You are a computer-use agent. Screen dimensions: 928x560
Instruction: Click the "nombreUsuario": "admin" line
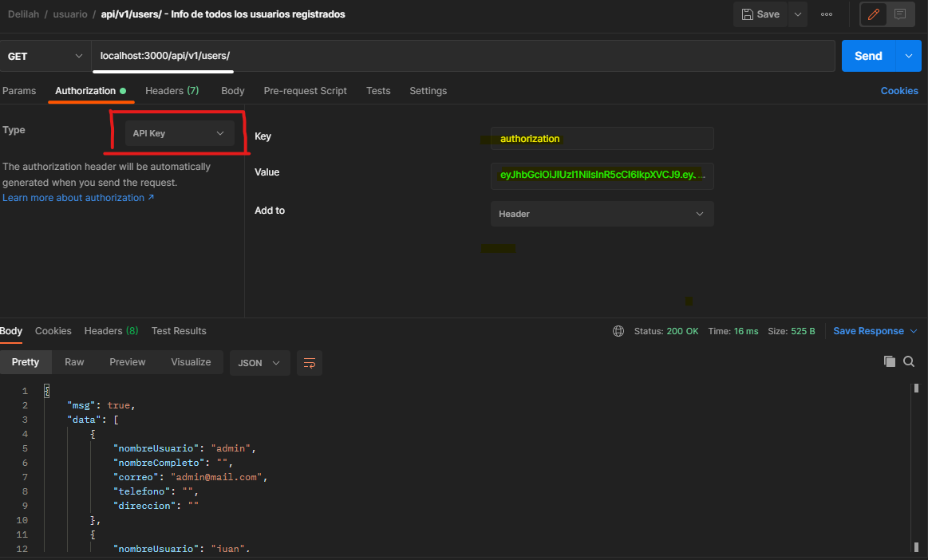coord(184,448)
